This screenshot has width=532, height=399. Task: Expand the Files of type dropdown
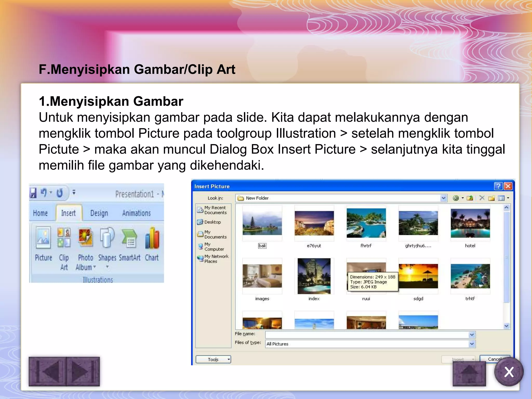pyautogui.click(x=472, y=344)
